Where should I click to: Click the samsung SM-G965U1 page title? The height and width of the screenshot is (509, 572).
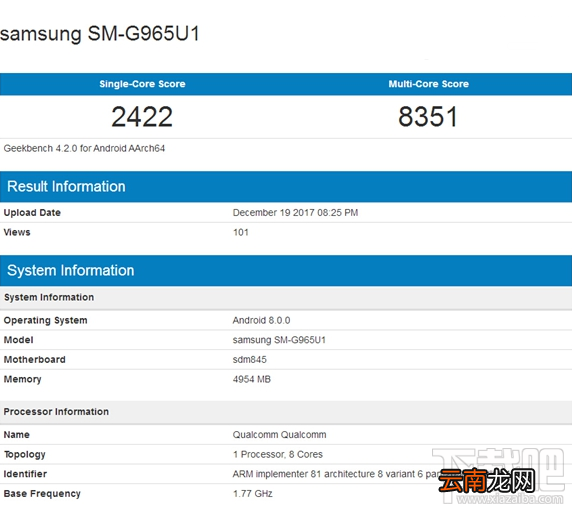coord(100,34)
